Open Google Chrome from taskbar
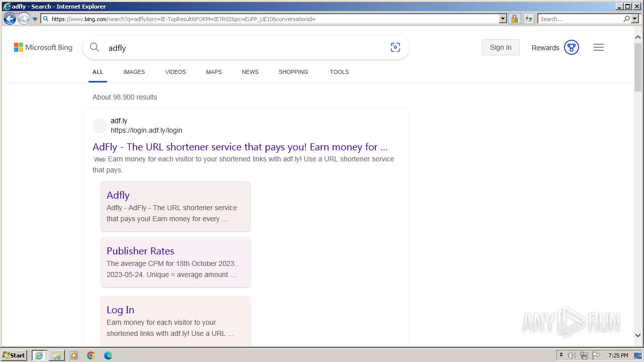Image resolution: width=644 pixels, height=362 pixels. pyautogui.click(x=91, y=355)
